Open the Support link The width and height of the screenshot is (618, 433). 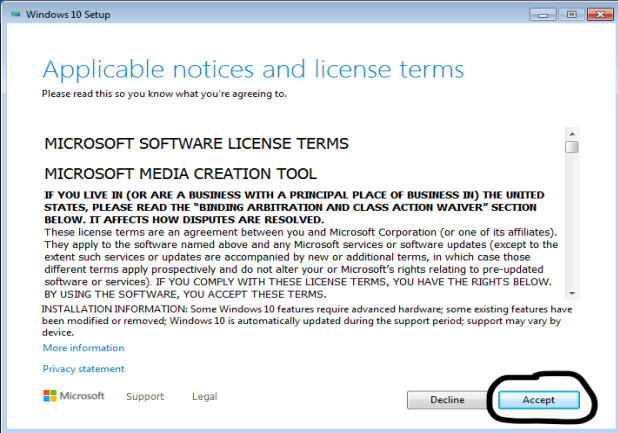(x=145, y=396)
